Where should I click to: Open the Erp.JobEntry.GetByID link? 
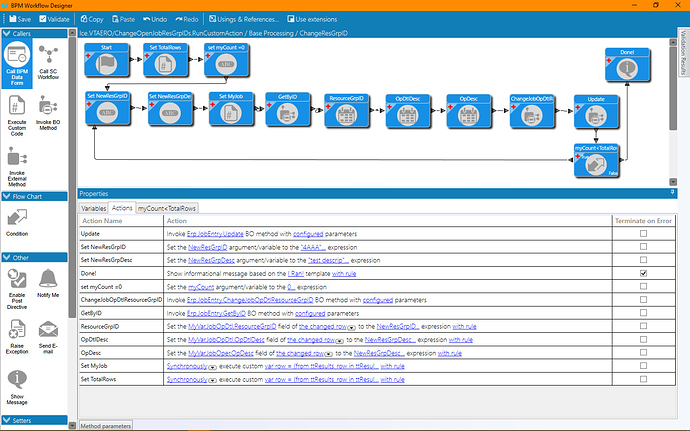point(217,313)
